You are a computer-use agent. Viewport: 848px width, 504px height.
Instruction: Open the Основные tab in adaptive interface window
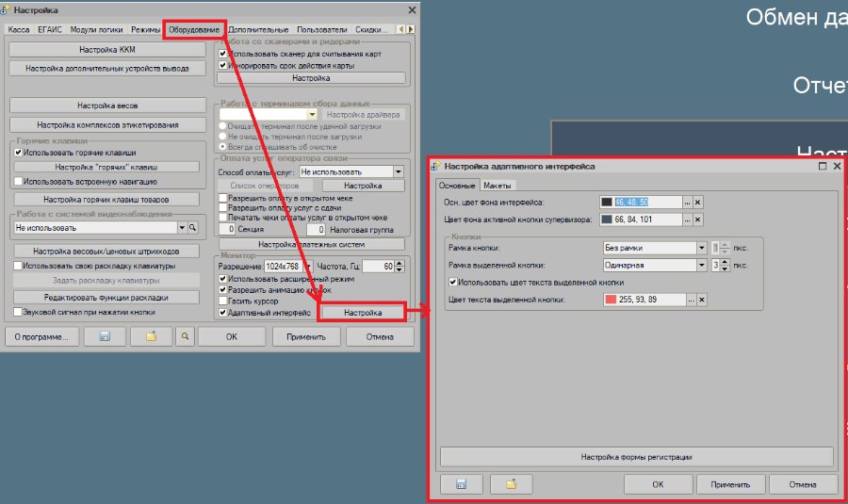[457, 185]
